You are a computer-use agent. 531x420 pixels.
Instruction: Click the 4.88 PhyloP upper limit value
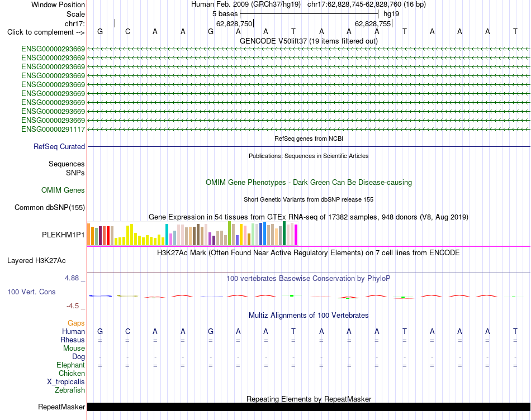tap(72, 278)
